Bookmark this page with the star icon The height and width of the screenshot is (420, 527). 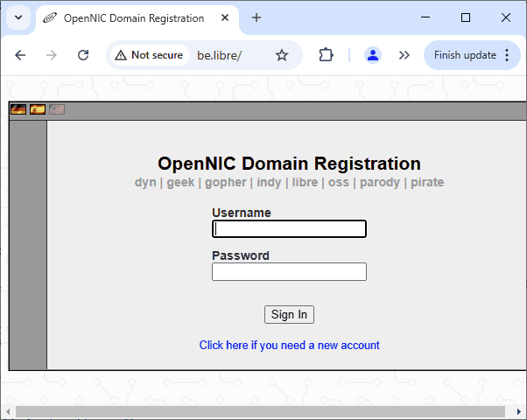point(282,55)
